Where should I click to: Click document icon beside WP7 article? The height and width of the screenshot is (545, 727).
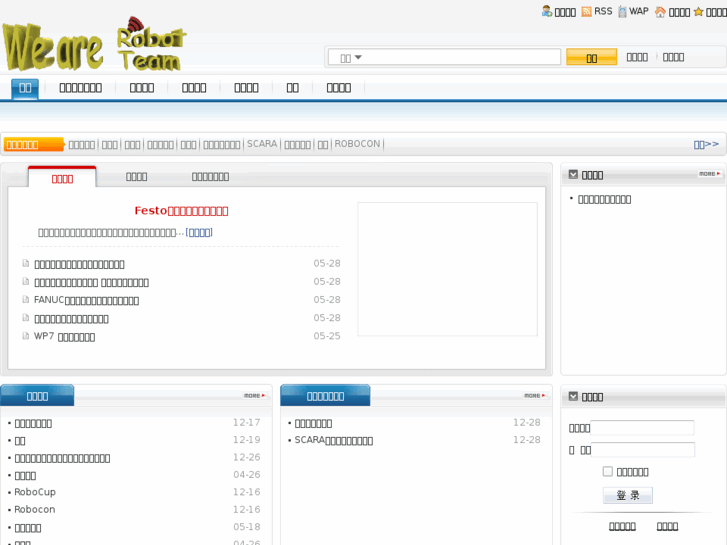(26, 336)
